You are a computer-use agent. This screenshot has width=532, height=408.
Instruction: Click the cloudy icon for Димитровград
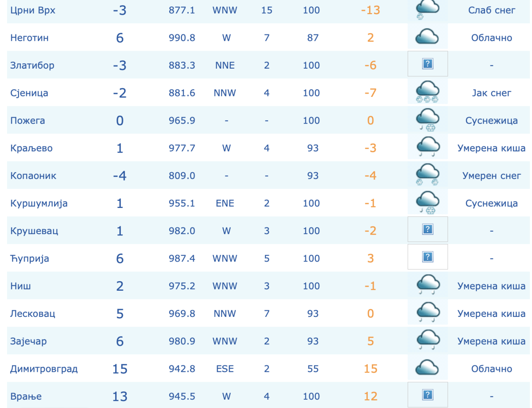click(x=427, y=368)
